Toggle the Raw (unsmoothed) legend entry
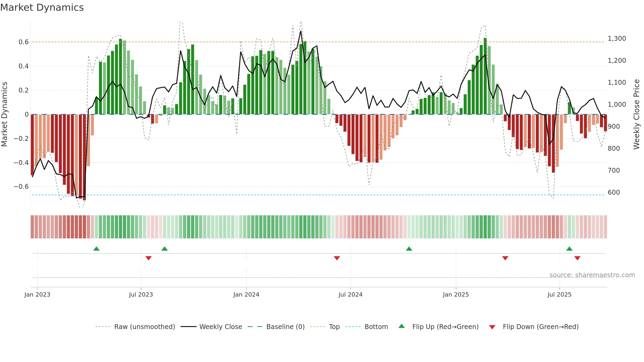The height and width of the screenshot is (362, 644). pos(135,327)
